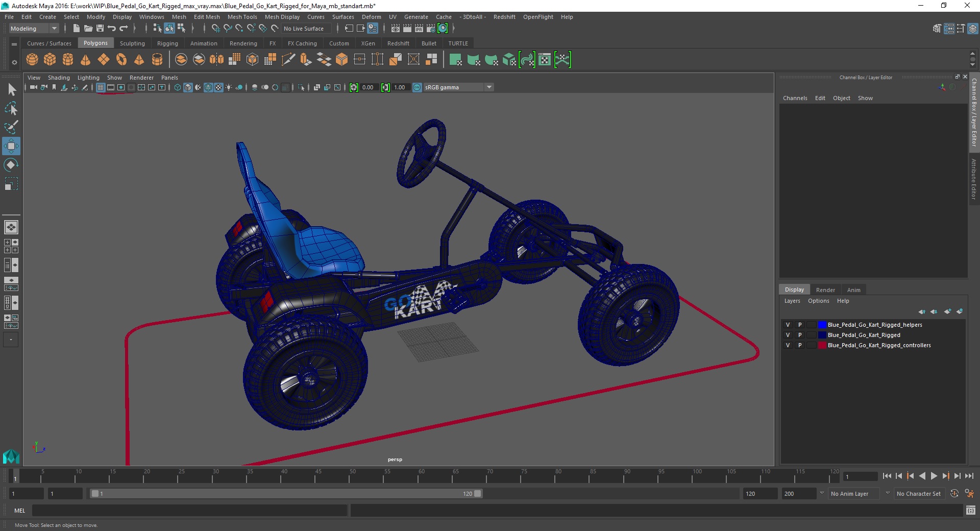Activate the Paint selection tool

[x=11, y=127]
